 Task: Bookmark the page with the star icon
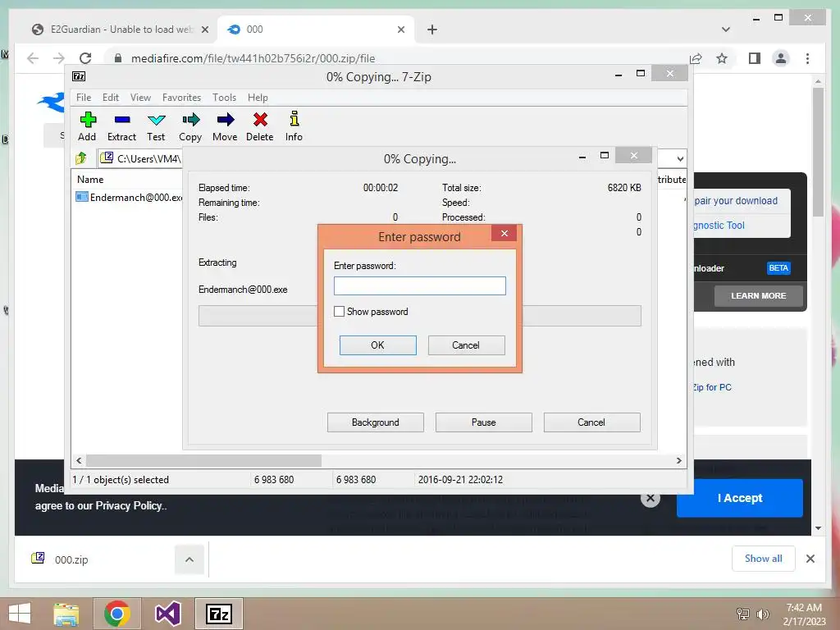click(x=722, y=58)
